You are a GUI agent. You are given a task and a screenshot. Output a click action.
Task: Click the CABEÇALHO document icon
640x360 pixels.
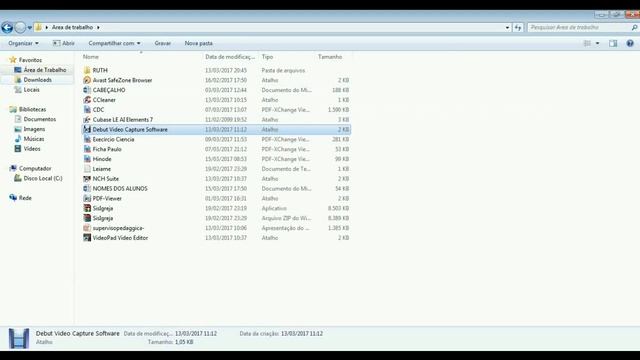pos(87,90)
